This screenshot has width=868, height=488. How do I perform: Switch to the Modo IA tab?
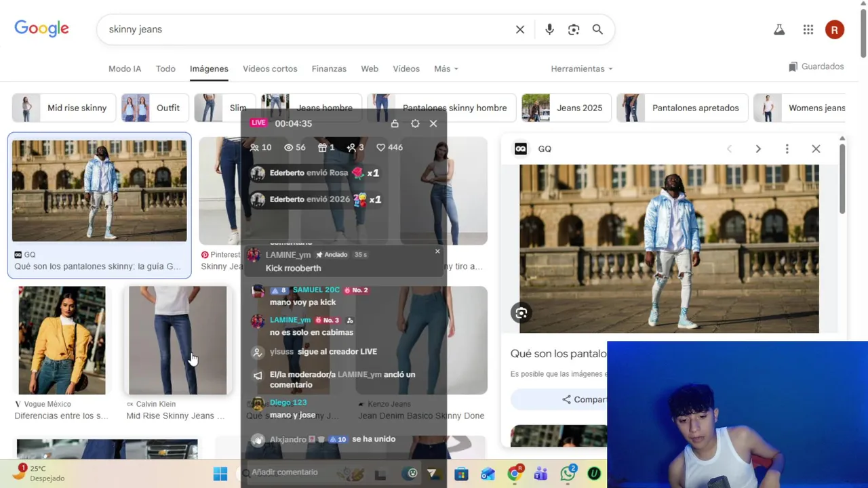coord(125,68)
